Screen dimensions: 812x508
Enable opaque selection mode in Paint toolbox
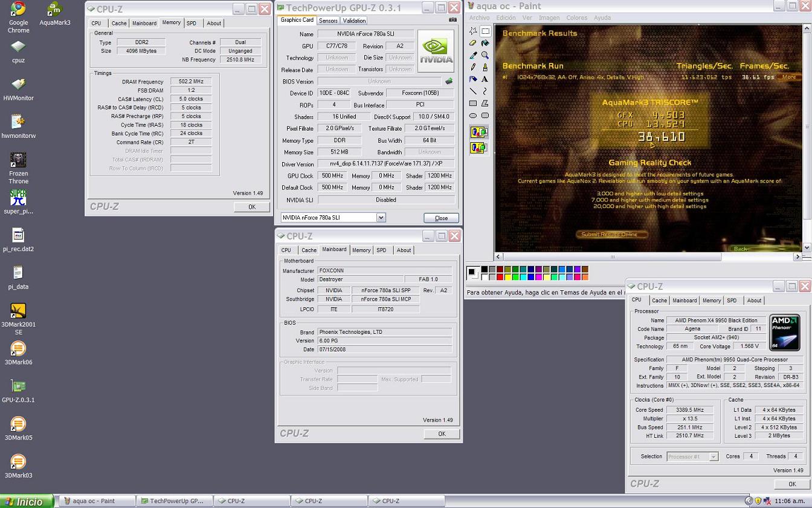tap(478, 132)
